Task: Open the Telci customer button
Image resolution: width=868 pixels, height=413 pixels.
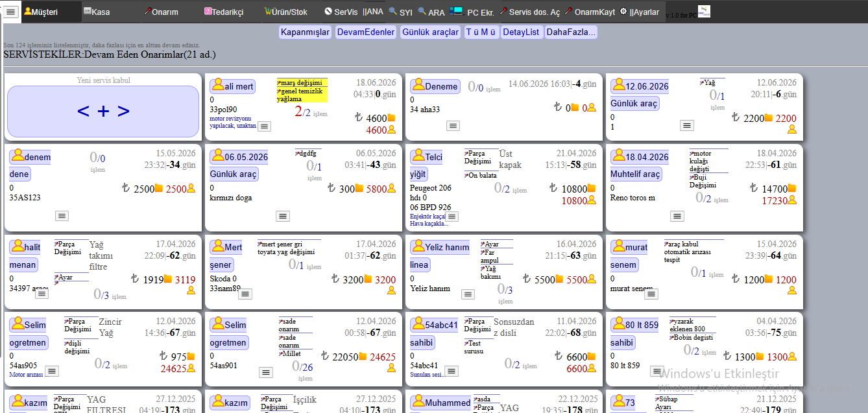Action: tap(427, 157)
